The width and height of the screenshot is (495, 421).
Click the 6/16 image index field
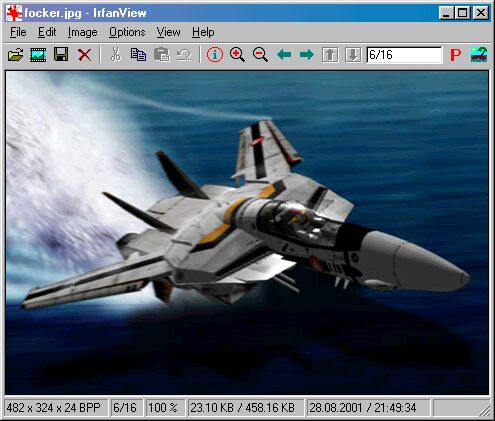tap(404, 55)
